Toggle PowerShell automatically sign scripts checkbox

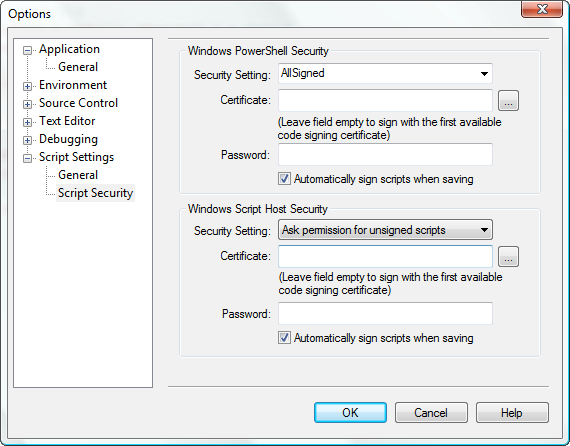click(x=284, y=179)
